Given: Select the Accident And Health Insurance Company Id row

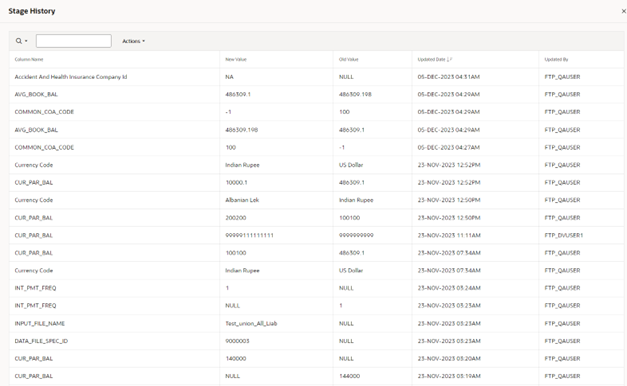Looking at the screenshot, I should click(316, 77).
